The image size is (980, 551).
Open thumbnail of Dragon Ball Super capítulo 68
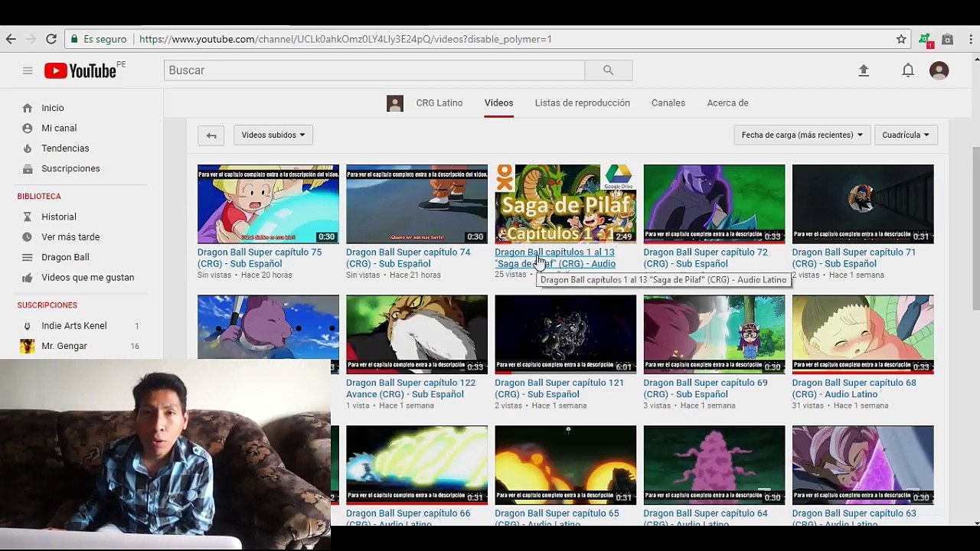(x=863, y=335)
